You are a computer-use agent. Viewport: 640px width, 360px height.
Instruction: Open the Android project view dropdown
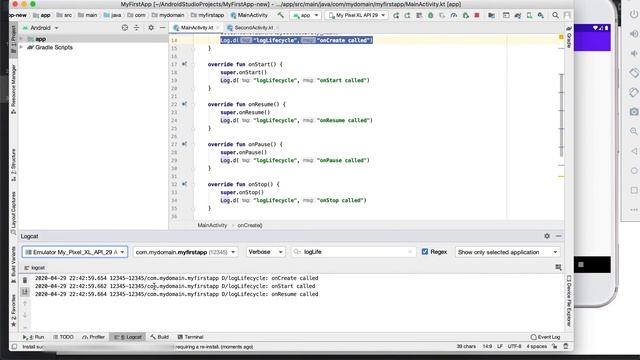pyautogui.click(x=40, y=28)
